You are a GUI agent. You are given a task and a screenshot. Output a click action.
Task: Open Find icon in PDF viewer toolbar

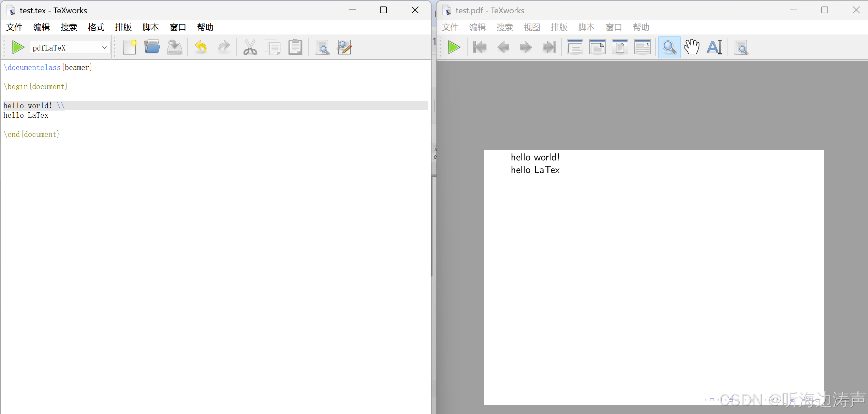(x=741, y=47)
